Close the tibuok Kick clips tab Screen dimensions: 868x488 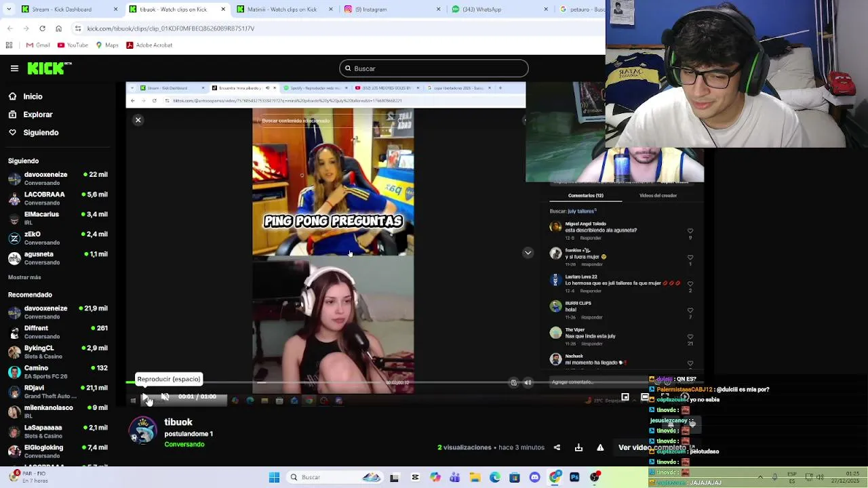(223, 9)
